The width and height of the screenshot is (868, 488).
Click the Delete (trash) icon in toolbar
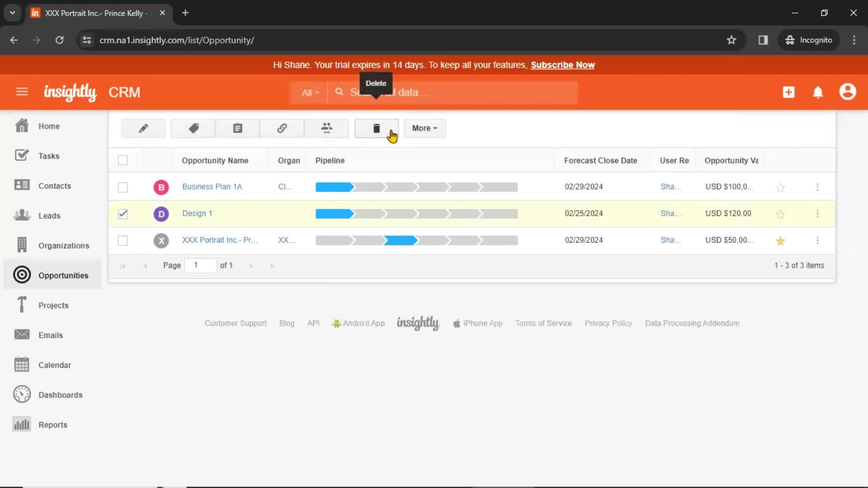click(376, 128)
